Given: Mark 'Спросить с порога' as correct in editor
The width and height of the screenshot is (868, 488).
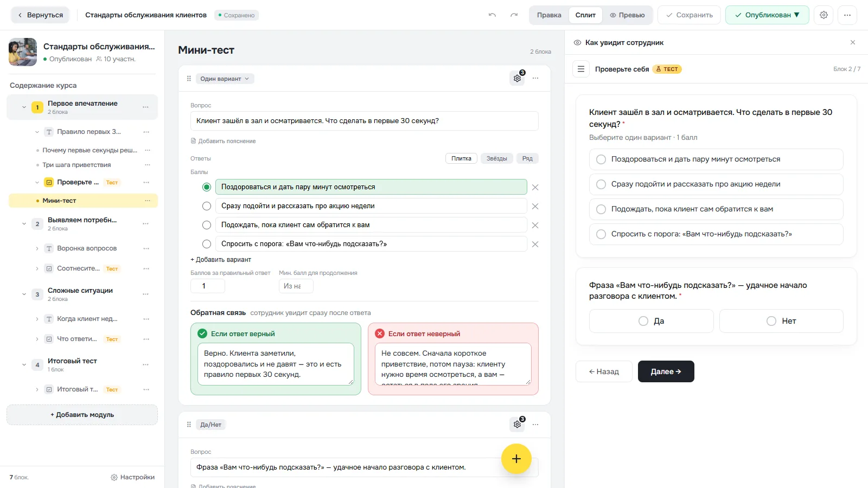Looking at the screenshot, I should pos(207,244).
